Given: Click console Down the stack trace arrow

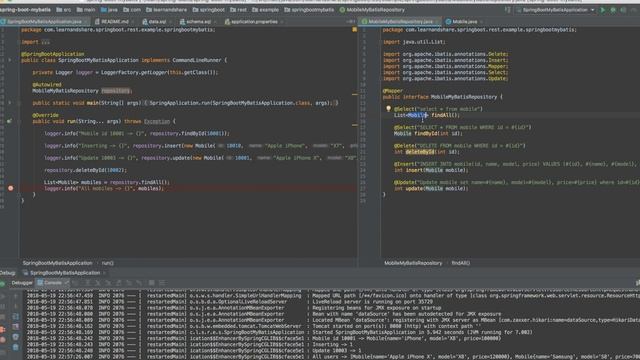Looking at the screenshot, I should 16,307.
